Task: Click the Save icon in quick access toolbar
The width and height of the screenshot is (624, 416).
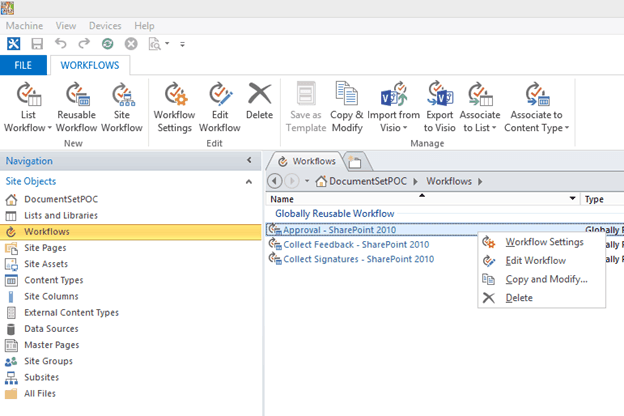Action: click(37, 44)
